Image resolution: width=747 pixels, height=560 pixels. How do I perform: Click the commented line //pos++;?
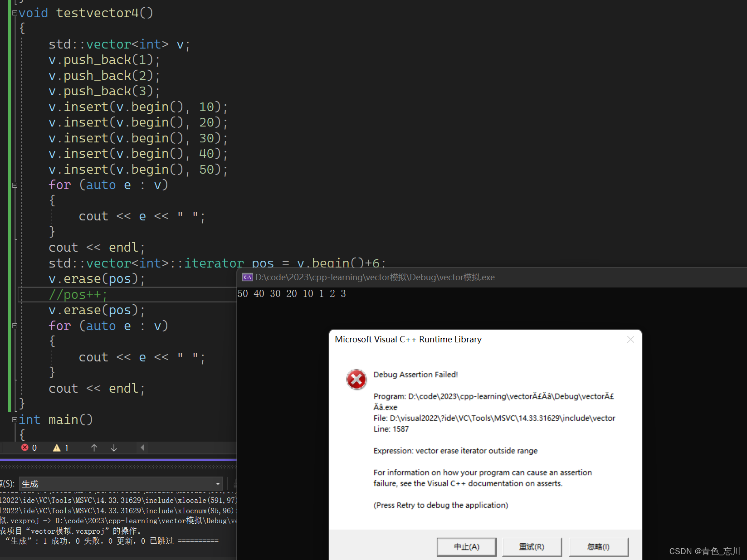[x=78, y=295]
